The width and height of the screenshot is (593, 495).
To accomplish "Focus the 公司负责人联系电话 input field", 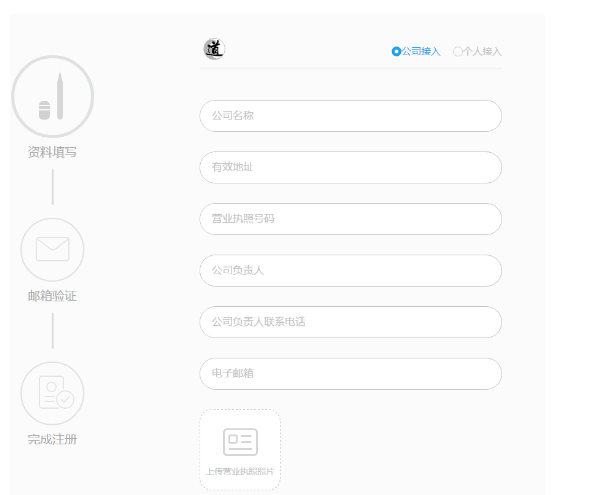I will coord(351,322).
